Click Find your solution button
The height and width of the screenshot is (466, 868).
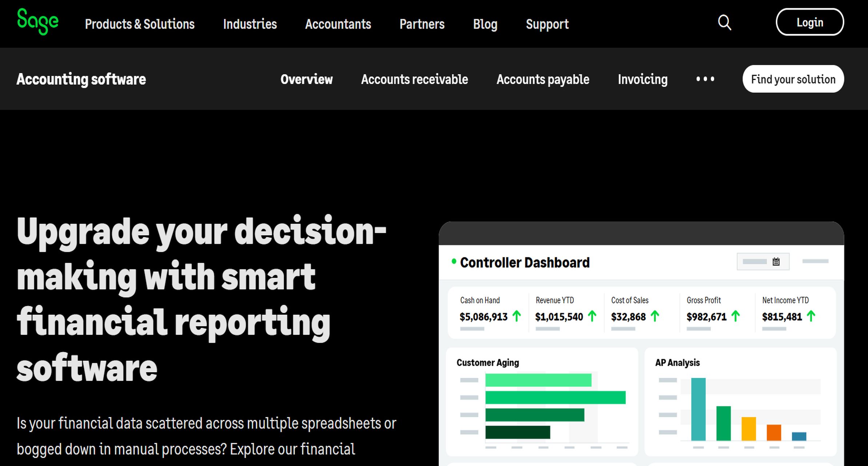793,79
